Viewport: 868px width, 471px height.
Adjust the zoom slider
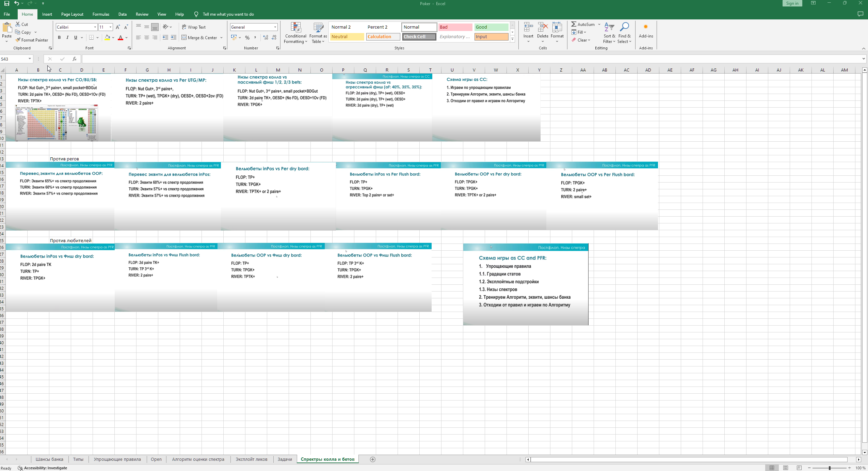pos(830,468)
